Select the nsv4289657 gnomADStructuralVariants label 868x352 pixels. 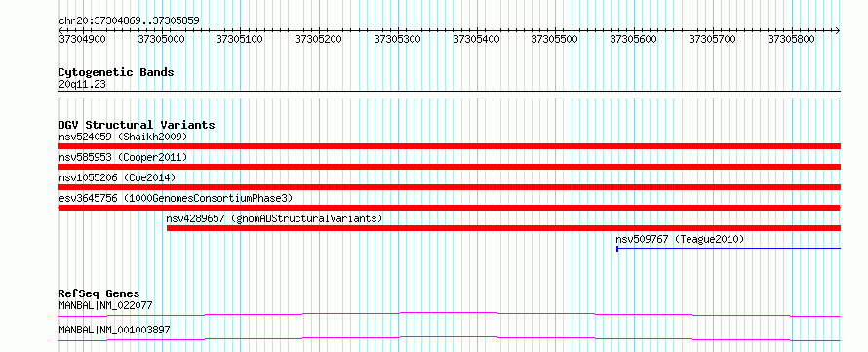point(275,218)
